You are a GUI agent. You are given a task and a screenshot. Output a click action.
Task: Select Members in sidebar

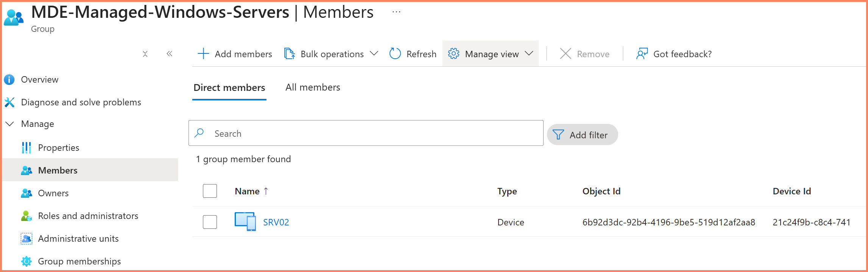pyautogui.click(x=58, y=170)
